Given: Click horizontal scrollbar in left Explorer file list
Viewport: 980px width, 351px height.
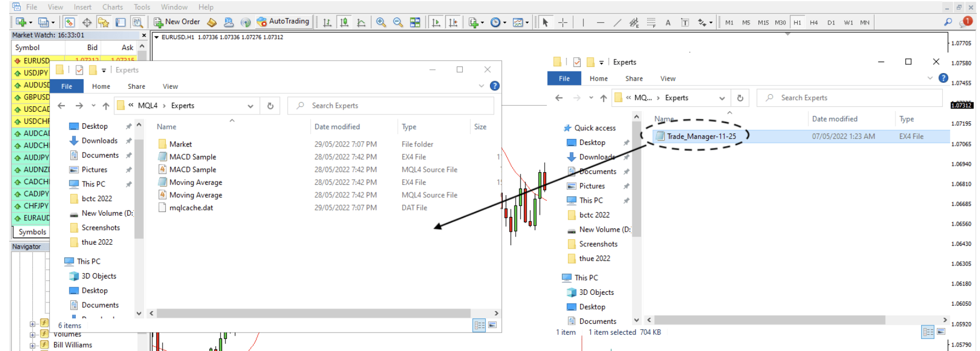Looking at the screenshot, I should pyautogui.click(x=313, y=313).
